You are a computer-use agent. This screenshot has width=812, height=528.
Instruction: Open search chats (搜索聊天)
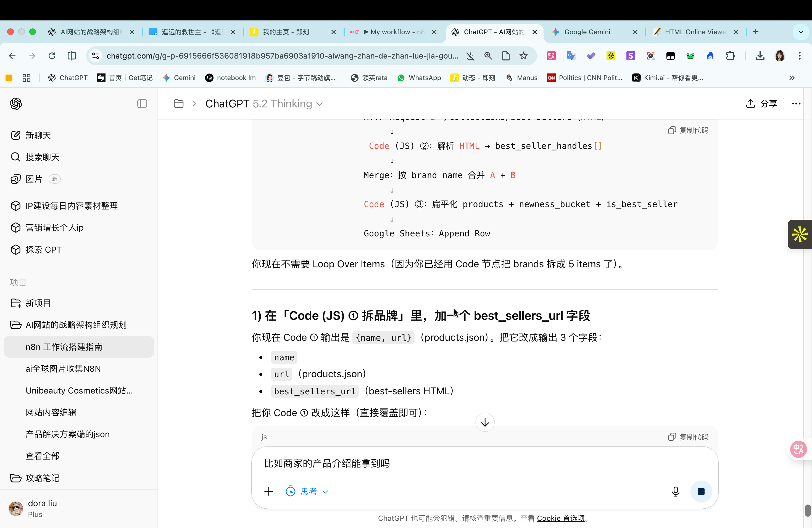point(42,157)
